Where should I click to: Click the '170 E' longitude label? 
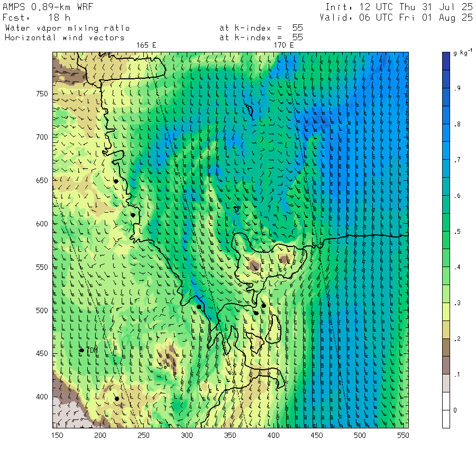[x=283, y=45]
